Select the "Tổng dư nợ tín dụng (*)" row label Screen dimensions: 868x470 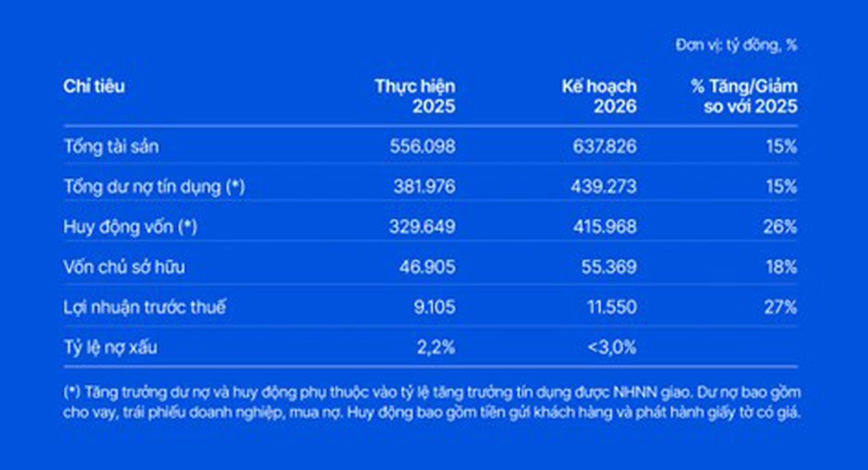(x=154, y=187)
